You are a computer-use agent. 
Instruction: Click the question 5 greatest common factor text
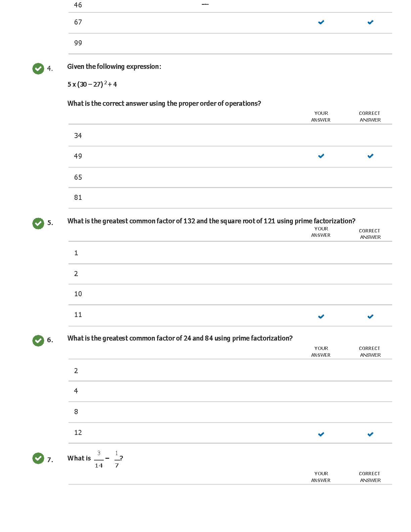tap(211, 221)
